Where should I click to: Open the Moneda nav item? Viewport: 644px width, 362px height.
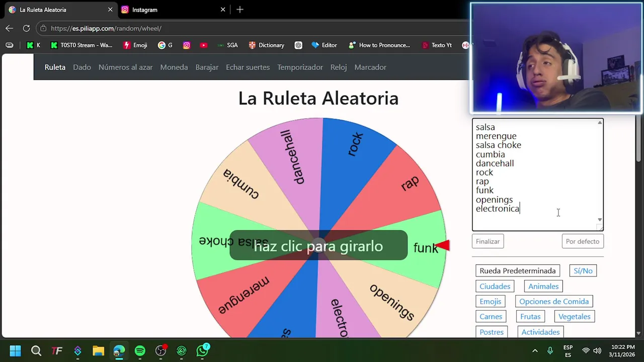pos(174,67)
